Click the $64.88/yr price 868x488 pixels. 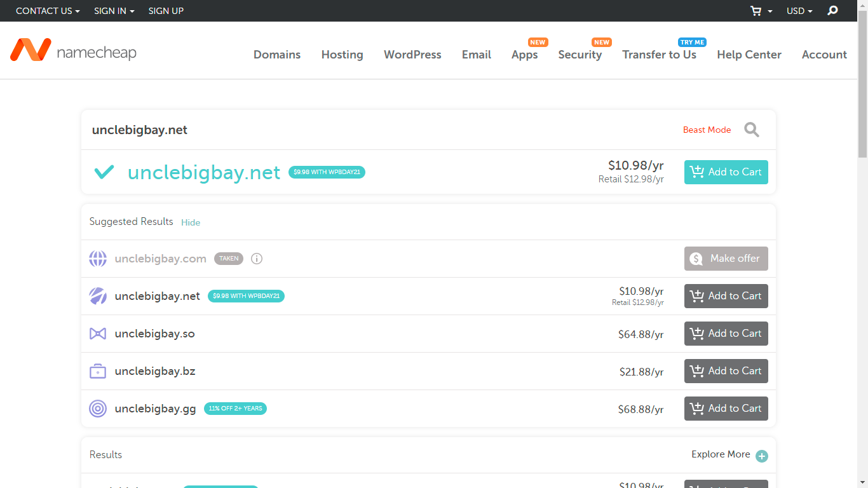[641, 334]
